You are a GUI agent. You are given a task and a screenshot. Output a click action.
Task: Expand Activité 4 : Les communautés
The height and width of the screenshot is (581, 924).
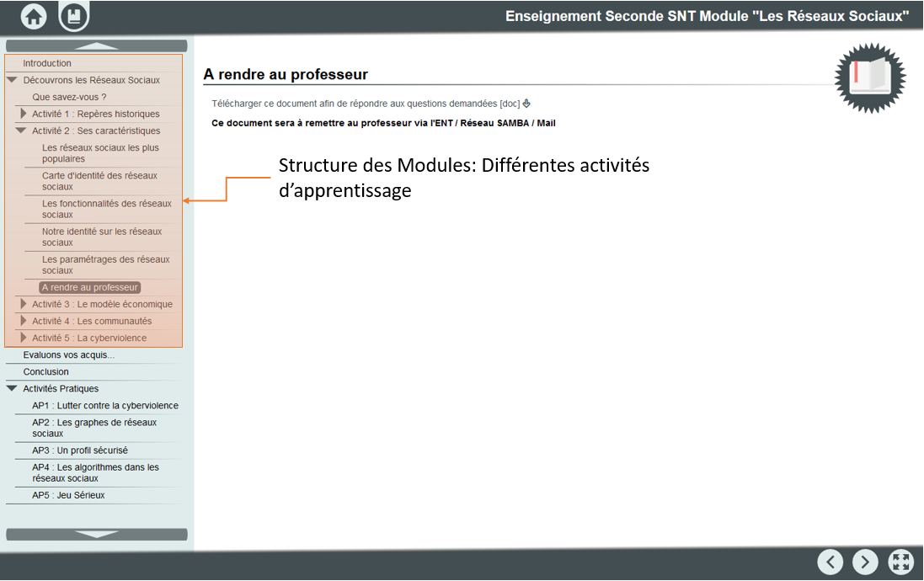(23, 321)
